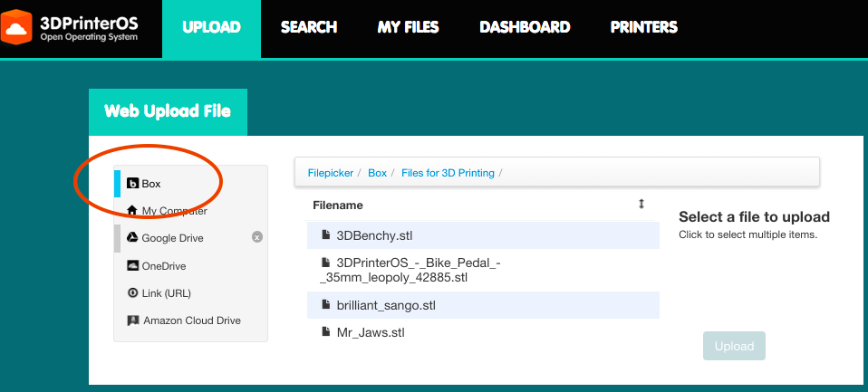Choose OneDrive as the source

coord(164,266)
